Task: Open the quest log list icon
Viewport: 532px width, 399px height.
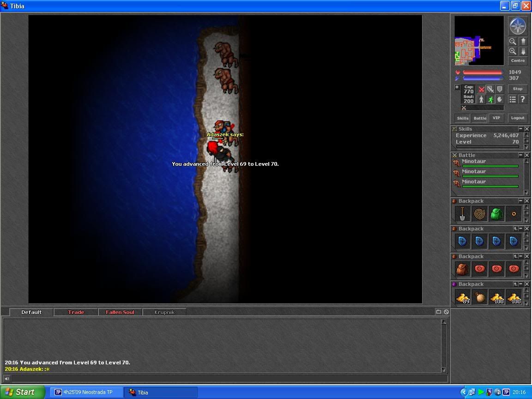Action: [513, 99]
